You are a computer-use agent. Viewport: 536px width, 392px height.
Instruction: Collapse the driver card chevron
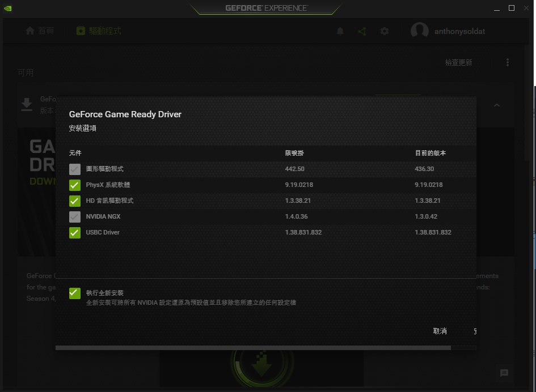tap(497, 105)
